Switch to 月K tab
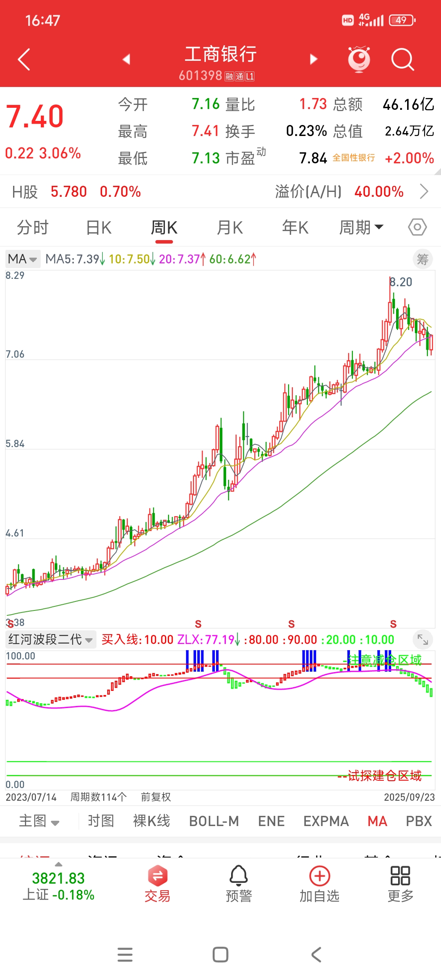The height and width of the screenshot is (980, 441). (230, 227)
